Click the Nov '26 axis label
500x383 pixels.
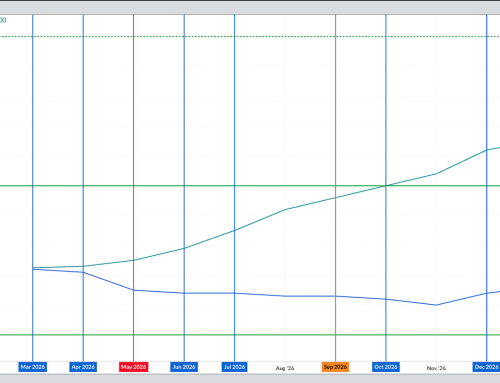436,368
